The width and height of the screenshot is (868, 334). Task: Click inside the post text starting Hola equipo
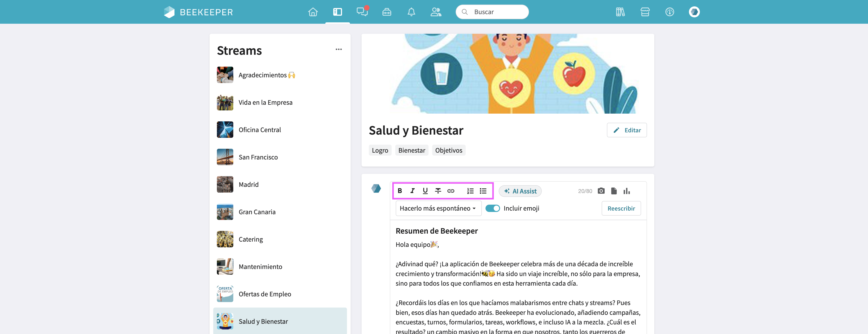tap(518, 287)
